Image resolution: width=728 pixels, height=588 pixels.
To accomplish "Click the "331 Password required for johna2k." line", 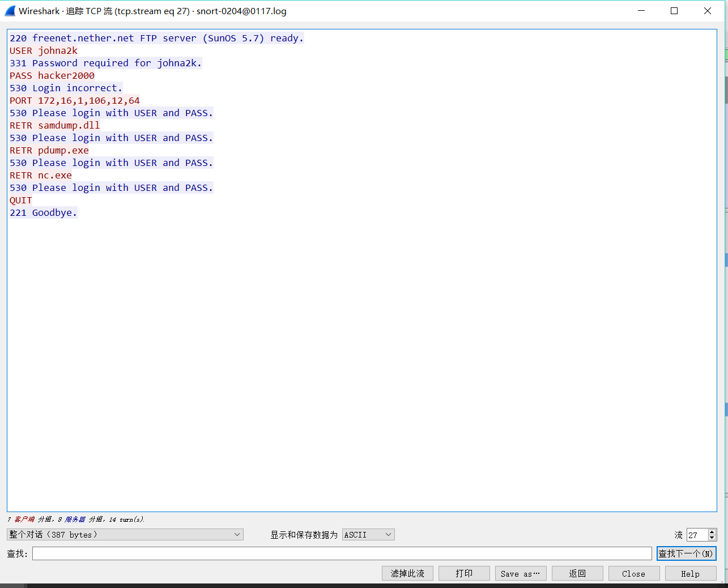I will click(x=105, y=63).
